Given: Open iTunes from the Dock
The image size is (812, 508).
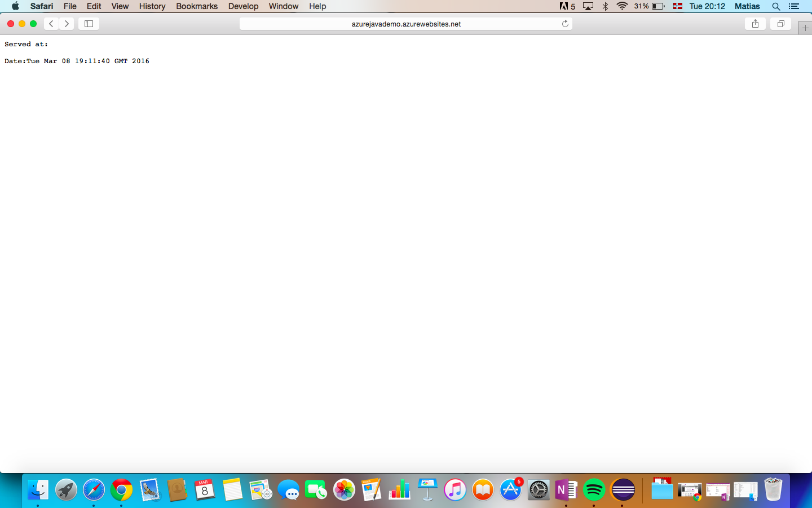Looking at the screenshot, I should [455, 489].
